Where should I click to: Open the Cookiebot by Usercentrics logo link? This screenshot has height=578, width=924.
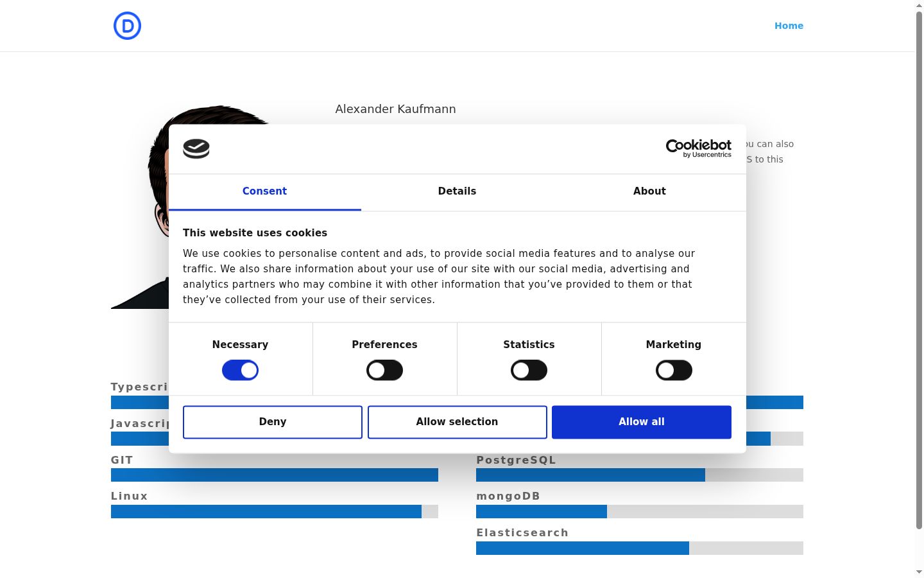699,148
